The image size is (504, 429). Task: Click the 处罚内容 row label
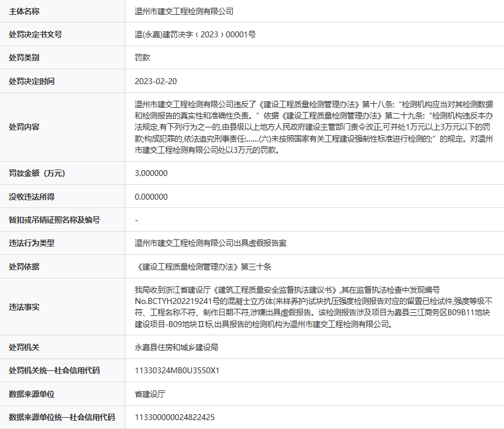click(24, 127)
